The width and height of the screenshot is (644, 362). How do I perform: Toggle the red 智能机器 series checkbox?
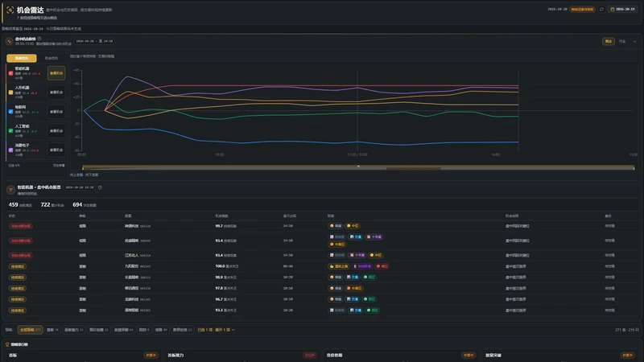10,73
